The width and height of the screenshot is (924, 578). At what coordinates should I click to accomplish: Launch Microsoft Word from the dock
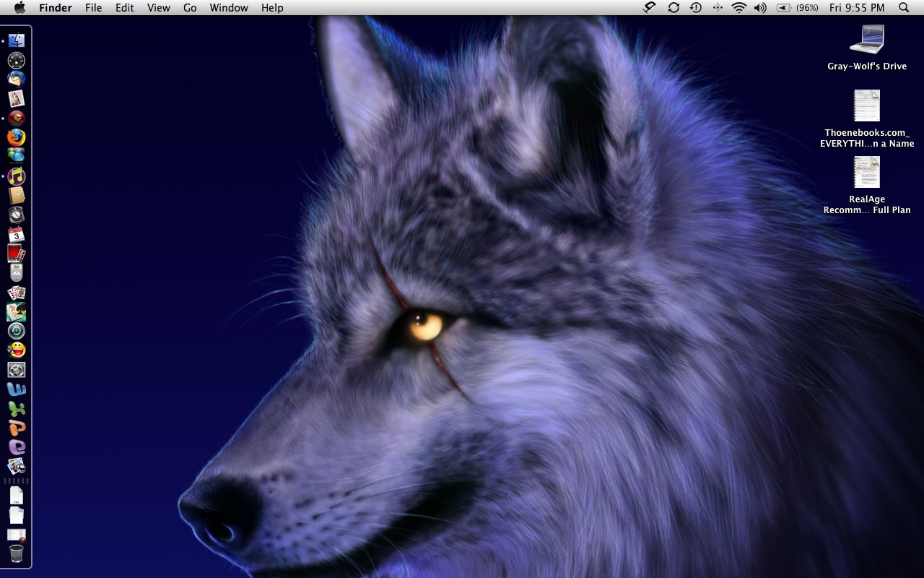[17, 389]
